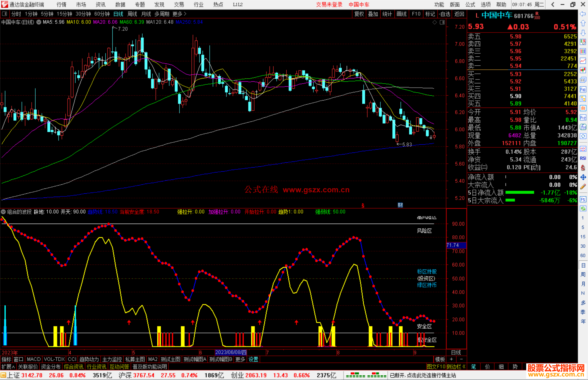588x380 pixels.
Task: Expand the 扩展 panel
Action: point(8,367)
